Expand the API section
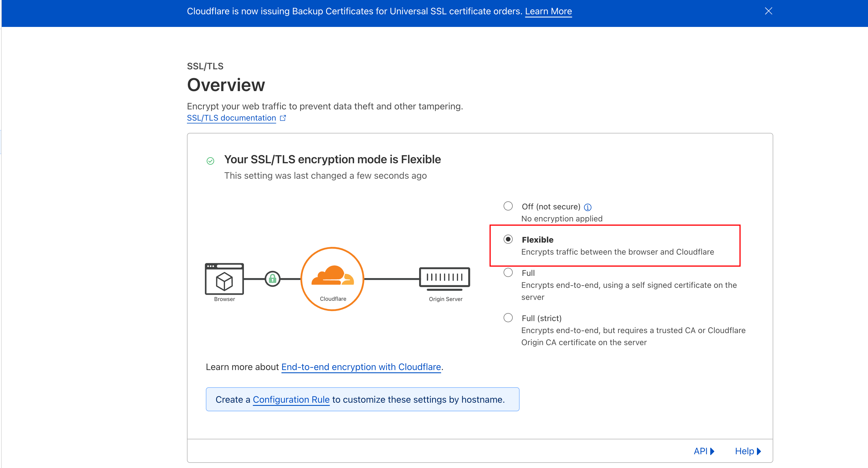Image resolution: width=868 pixels, height=468 pixels. tap(704, 451)
